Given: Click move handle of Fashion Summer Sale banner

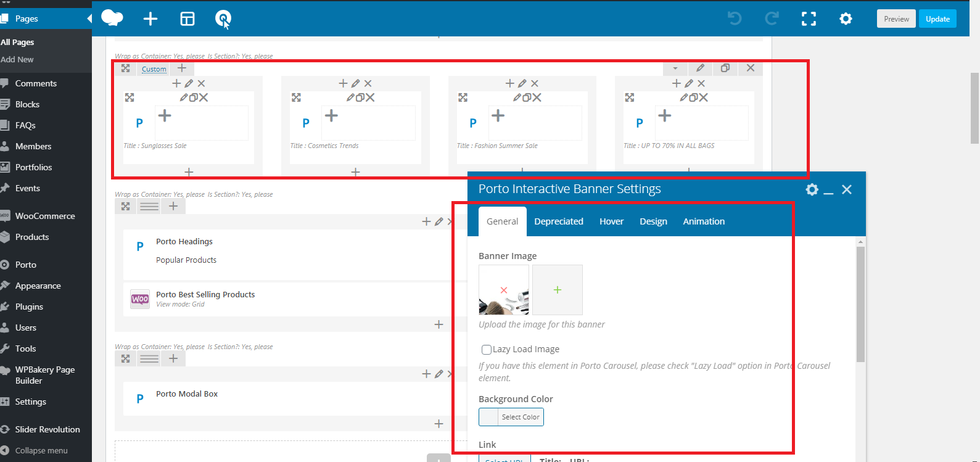Looking at the screenshot, I should click(463, 97).
